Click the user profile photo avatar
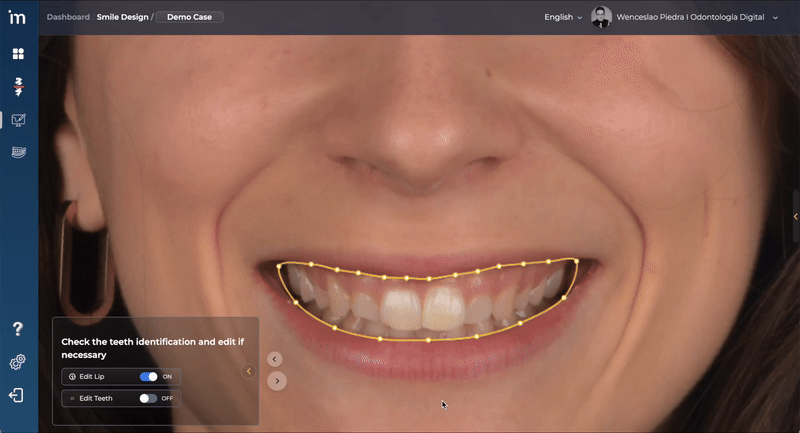Viewport: 800px width, 433px height. pyautogui.click(x=601, y=17)
